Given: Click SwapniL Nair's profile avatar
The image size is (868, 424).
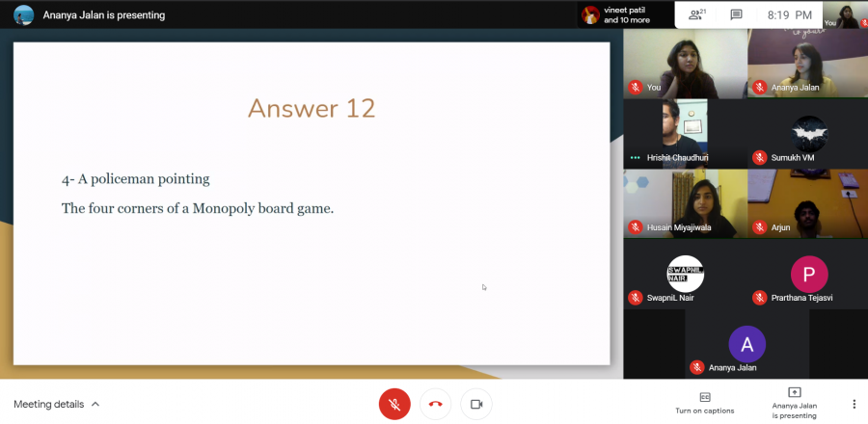Looking at the screenshot, I should [685, 274].
